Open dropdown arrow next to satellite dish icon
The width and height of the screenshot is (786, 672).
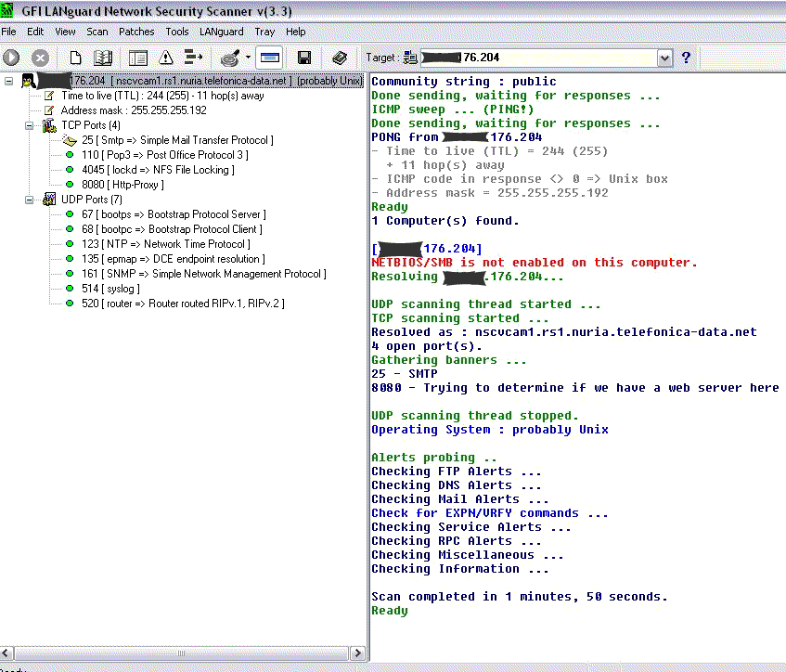[x=248, y=58]
